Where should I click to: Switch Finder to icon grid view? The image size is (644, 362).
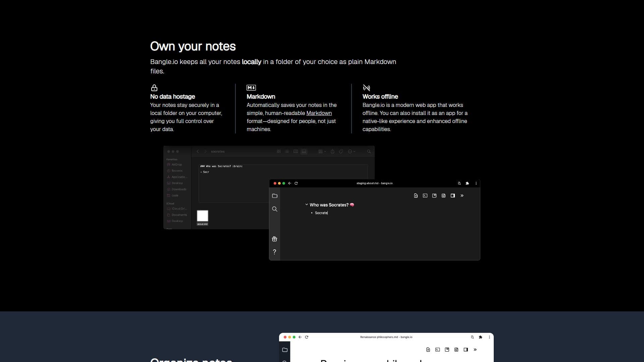point(279,152)
